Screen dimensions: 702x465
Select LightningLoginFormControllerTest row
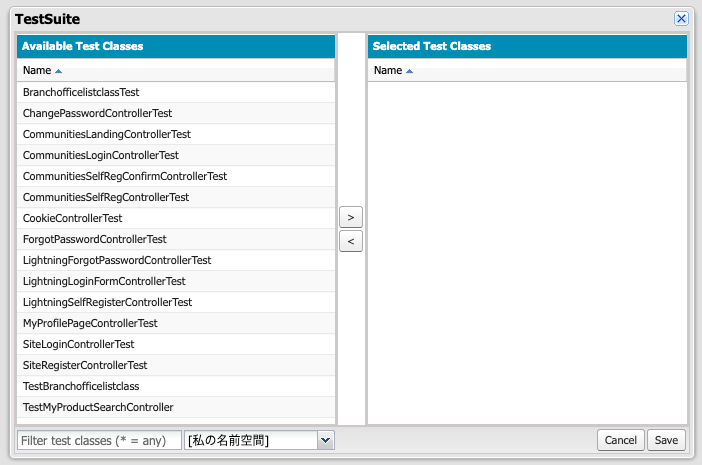click(176, 282)
